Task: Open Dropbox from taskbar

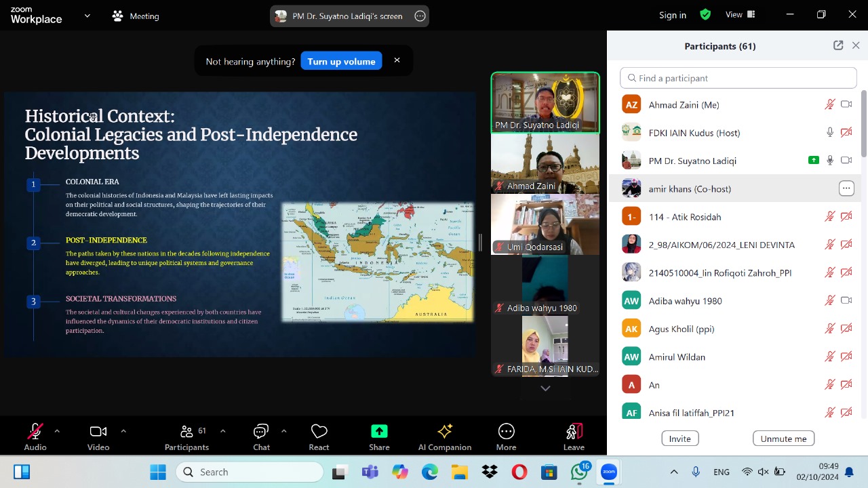Action: 490,472
